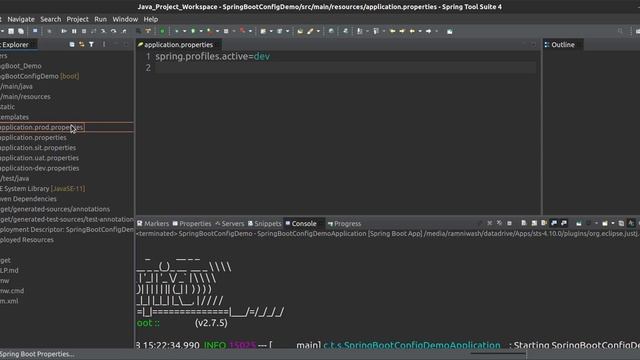Click the Clear Console icon
This screenshot has height=360, width=640.
coord(524,223)
